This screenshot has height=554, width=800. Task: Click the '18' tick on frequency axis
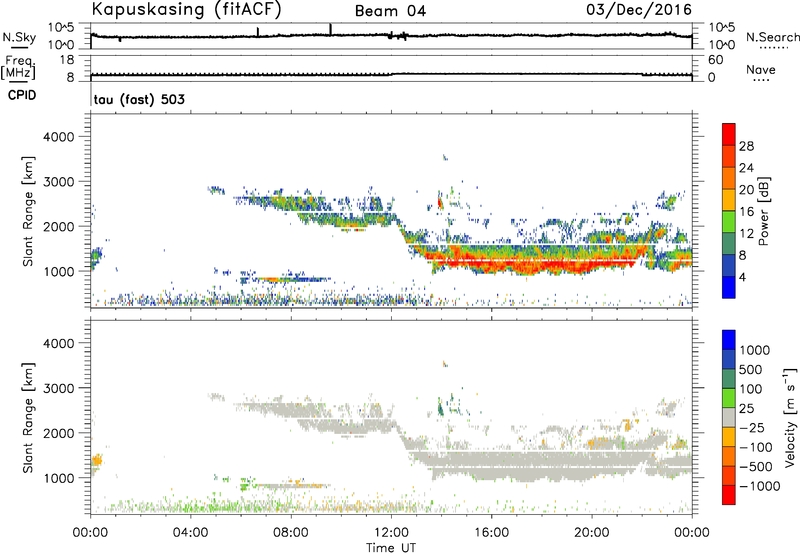point(68,60)
